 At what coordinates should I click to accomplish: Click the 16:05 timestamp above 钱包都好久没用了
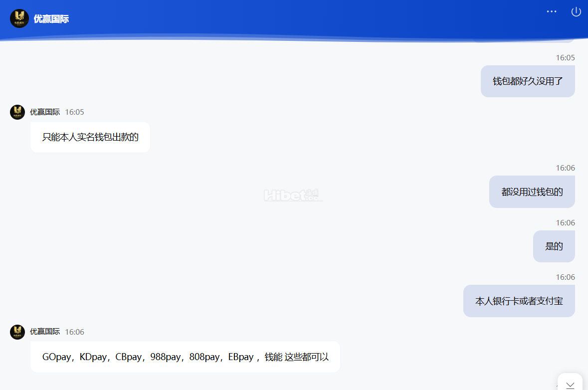[x=565, y=58]
